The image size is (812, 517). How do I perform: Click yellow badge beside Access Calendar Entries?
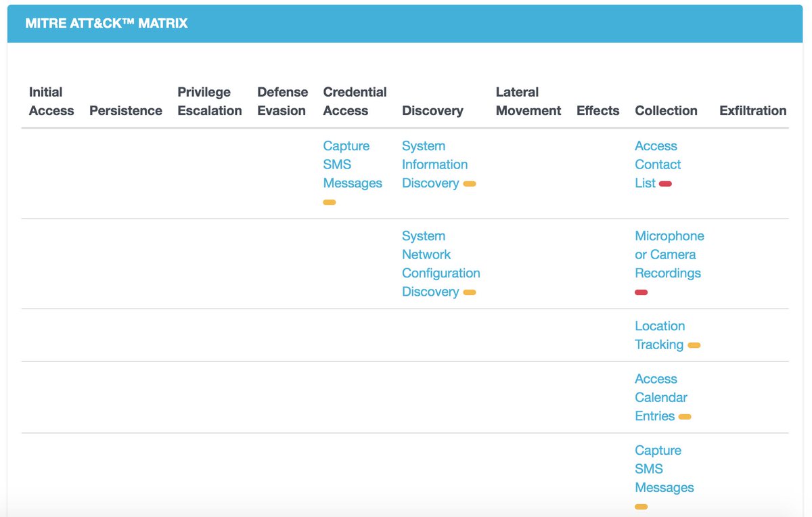click(685, 417)
